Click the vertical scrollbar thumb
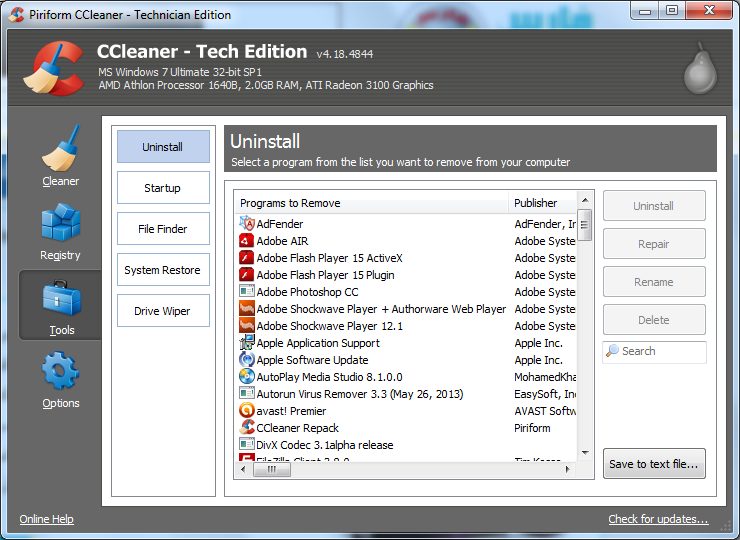 pyautogui.click(x=585, y=225)
